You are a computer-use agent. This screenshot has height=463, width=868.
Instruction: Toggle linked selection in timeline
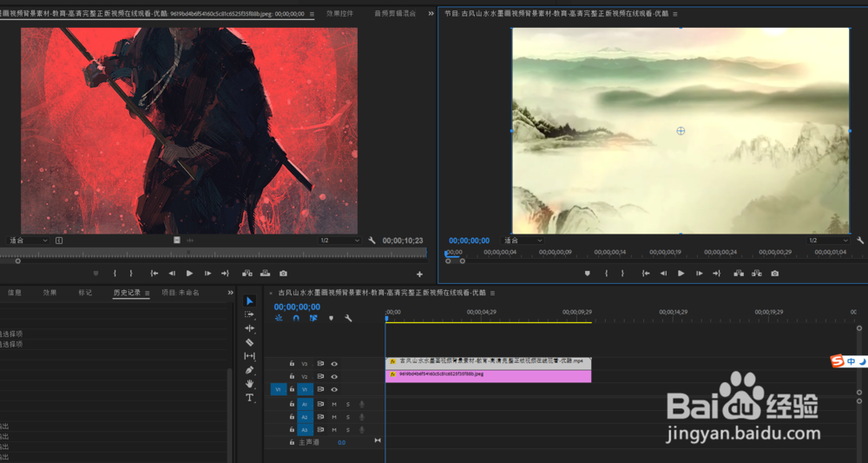(313, 319)
